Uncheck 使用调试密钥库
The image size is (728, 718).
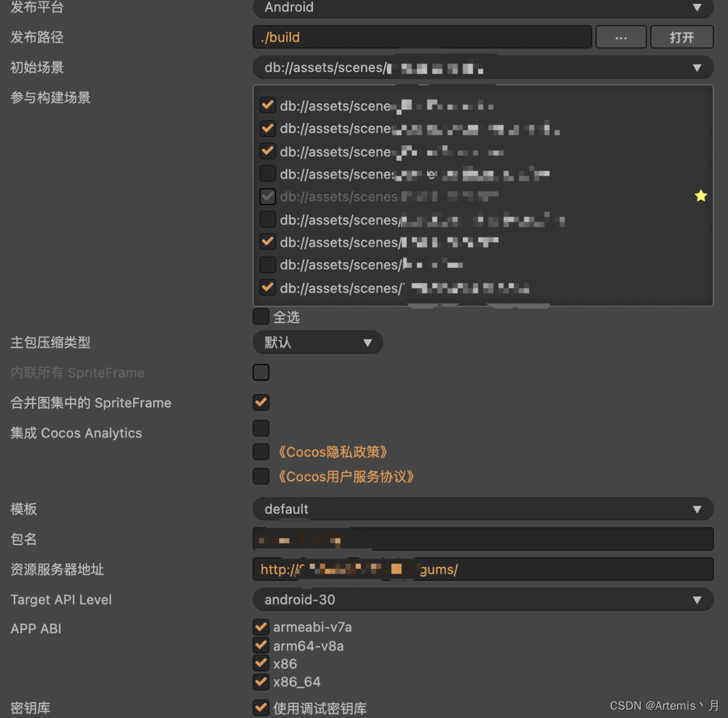pyautogui.click(x=261, y=708)
